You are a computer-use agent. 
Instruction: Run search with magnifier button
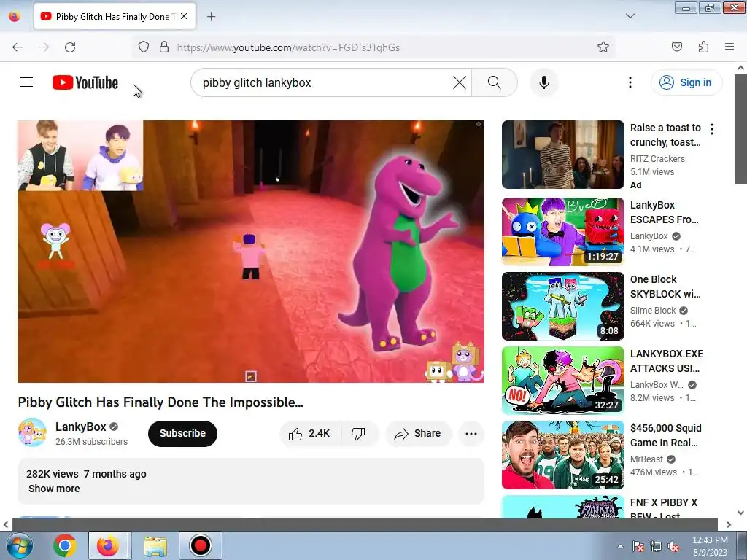coord(495,82)
